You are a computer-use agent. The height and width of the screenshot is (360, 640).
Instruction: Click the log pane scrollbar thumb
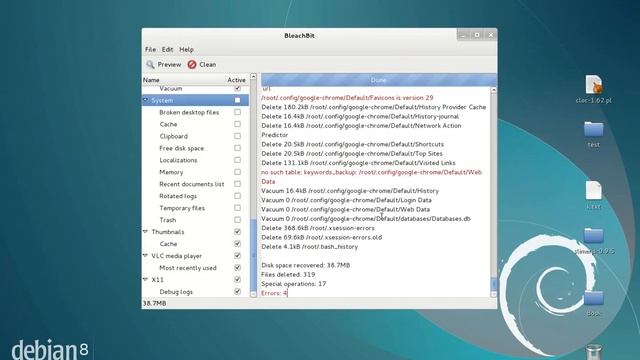[x=493, y=283]
